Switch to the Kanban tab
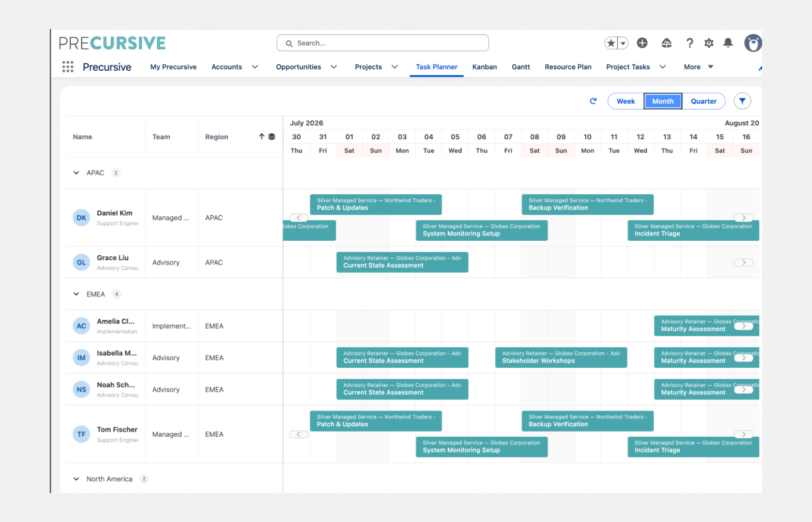Screen dimensions: 812x522 [x=485, y=67]
